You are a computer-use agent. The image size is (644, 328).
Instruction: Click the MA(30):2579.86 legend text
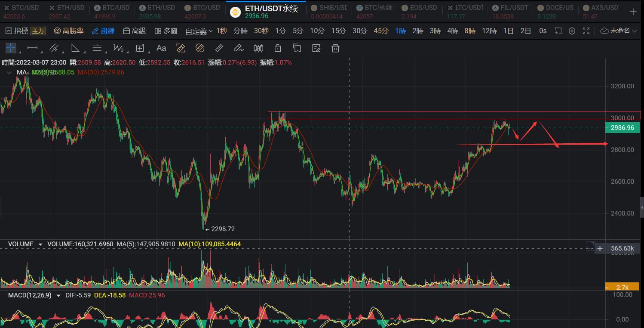101,72
